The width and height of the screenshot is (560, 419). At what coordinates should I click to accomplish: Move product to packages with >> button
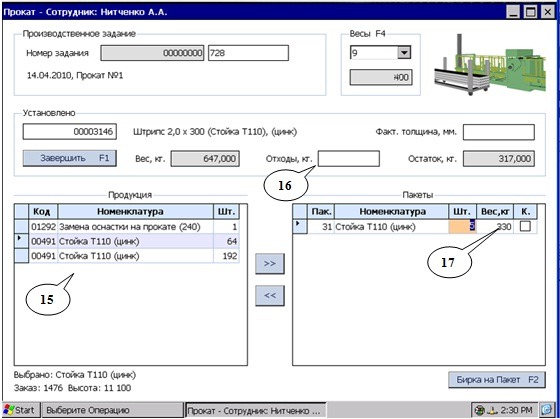click(x=270, y=264)
